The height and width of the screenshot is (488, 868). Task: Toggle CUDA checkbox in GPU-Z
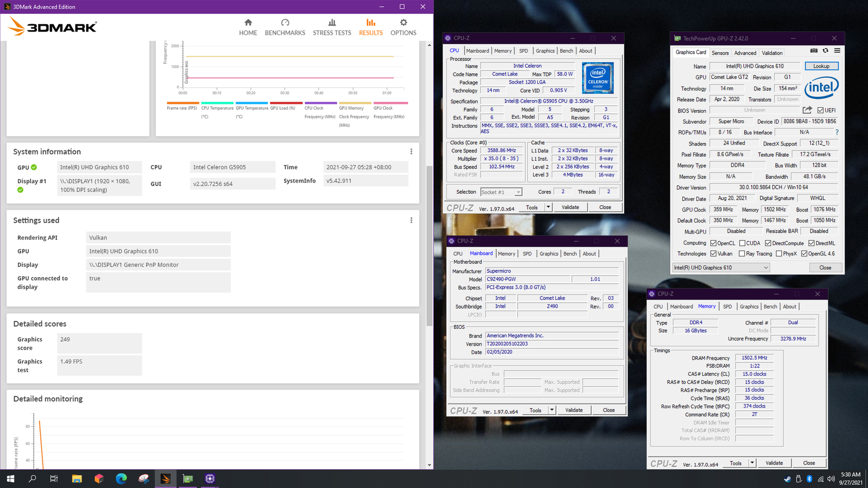[x=742, y=243]
